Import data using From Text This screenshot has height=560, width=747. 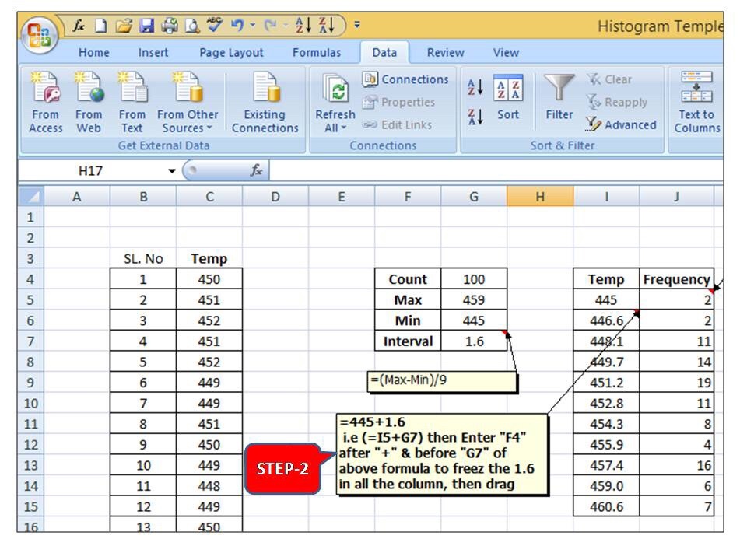(132, 102)
